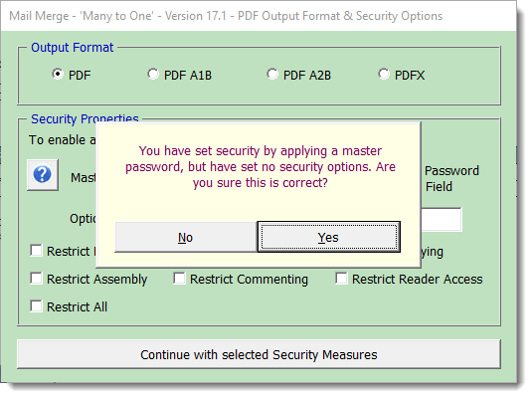This screenshot has width=532, height=398.
Task: Select the PDF A2B radio button
Action: [x=272, y=74]
